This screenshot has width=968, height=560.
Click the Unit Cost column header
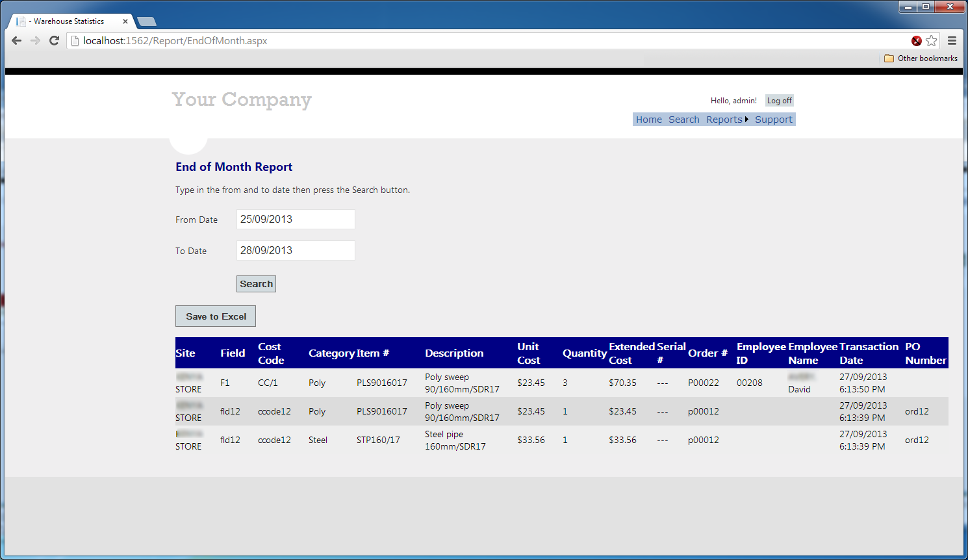(x=529, y=353)
